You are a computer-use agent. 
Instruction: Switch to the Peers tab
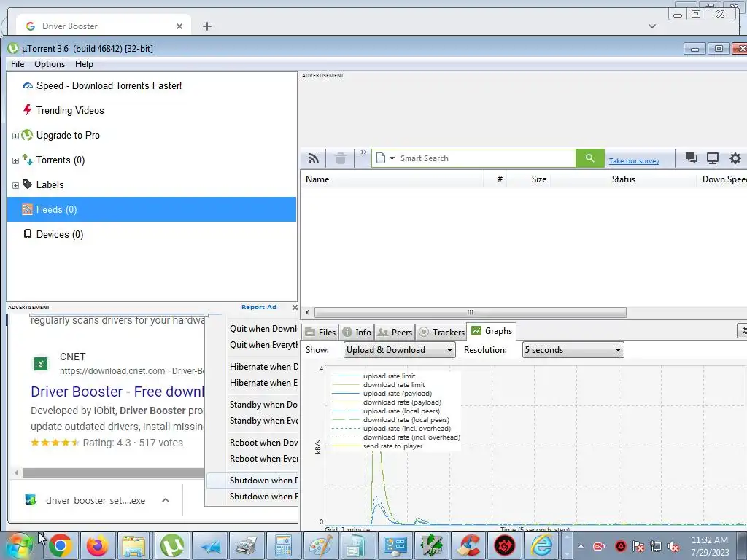395,332
